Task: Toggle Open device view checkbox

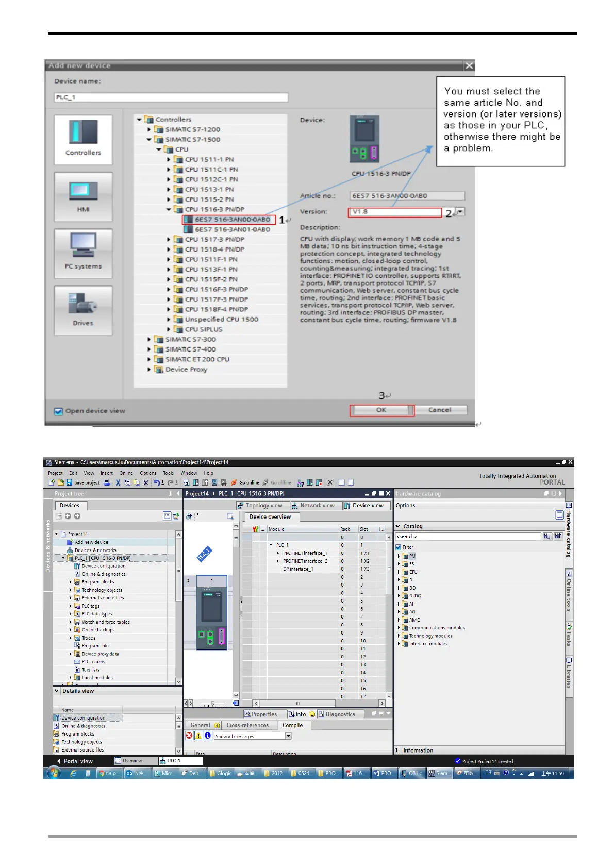Action: [x=58, y=411]
